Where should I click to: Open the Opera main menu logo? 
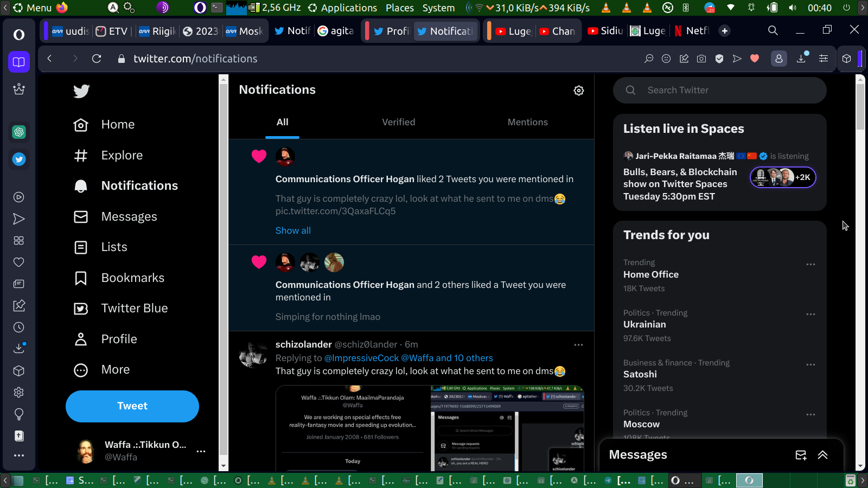click(x=19, y=35)
